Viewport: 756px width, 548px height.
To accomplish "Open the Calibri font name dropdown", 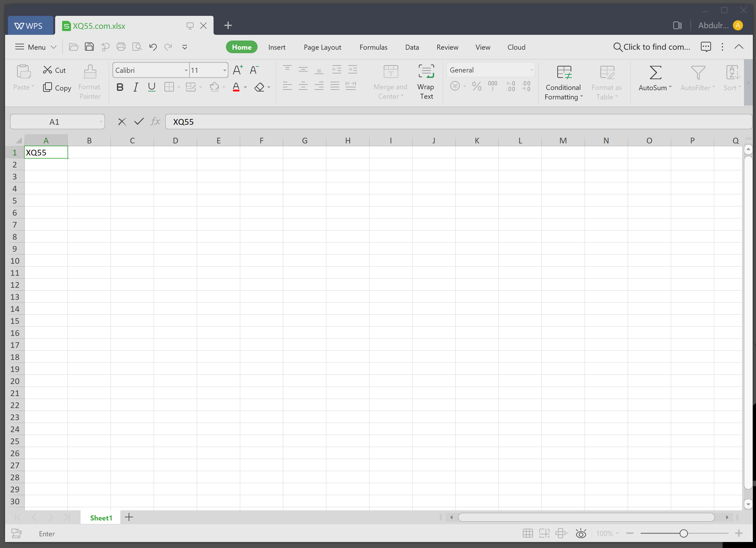I will pyautogui.click(x=186, y=70).
